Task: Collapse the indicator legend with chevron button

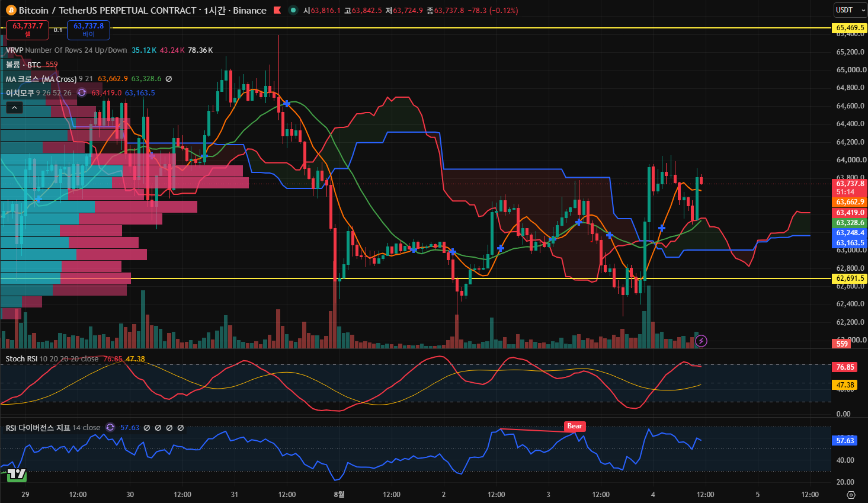Action: pyautogui.click(x=15, y=107)
